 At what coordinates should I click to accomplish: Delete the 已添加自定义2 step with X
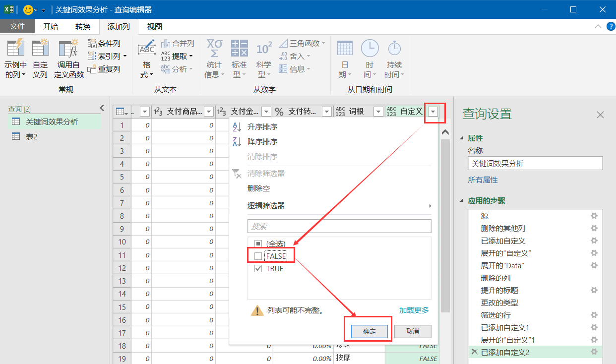coord(474,352)
